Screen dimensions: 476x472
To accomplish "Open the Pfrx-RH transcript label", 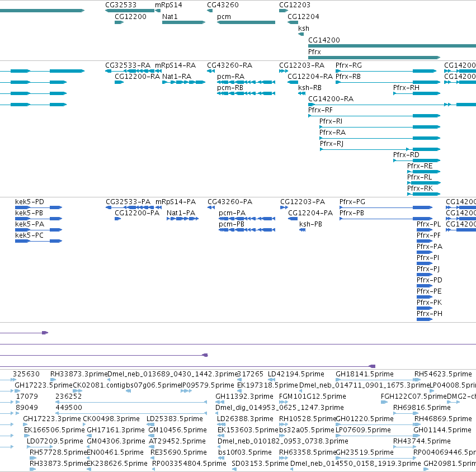I will (x=407, y=88).
